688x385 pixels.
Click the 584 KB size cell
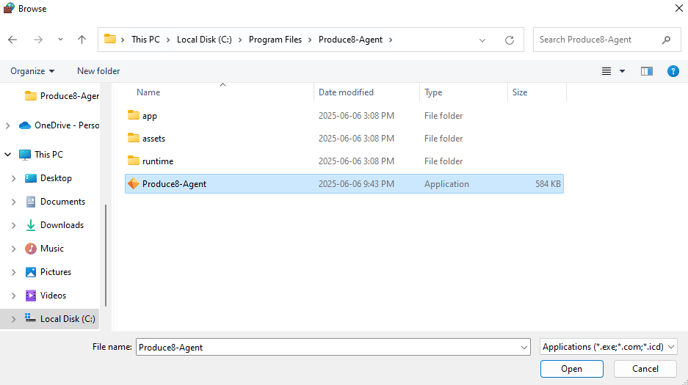pyautogui.click(x=548, y=184)
